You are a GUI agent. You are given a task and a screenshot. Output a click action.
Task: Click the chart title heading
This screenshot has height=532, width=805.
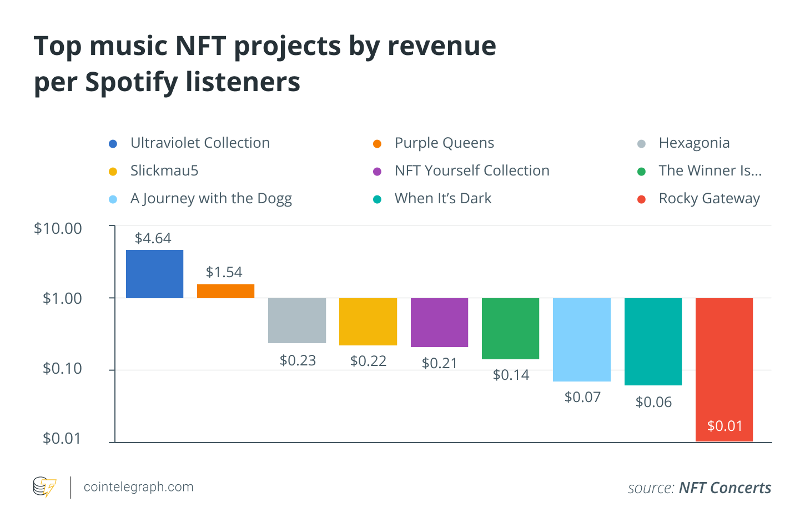point(265,63)
